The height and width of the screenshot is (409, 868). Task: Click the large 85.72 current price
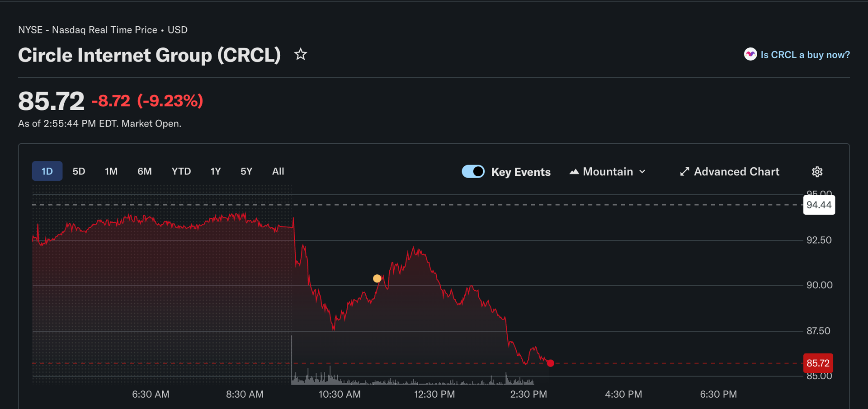(x=51, y=101)
